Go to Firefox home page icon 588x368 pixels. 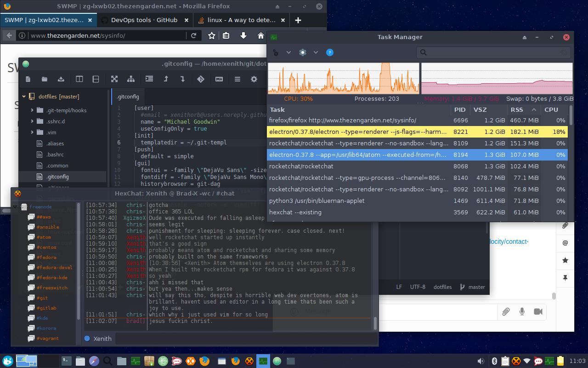260,35
